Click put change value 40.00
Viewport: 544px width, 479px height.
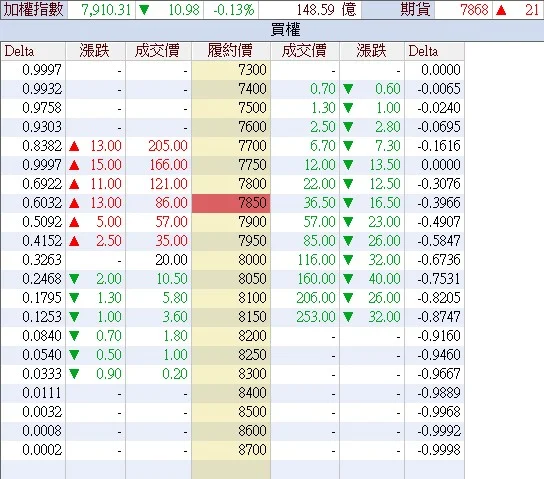[x=384, y=279]
